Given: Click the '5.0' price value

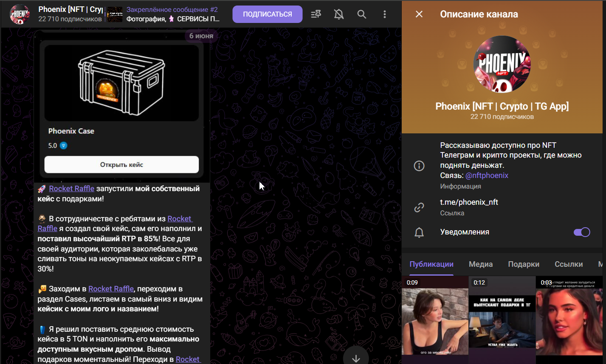Looking at the screenshot, I should pyautogui.click(x=53, y=146).
